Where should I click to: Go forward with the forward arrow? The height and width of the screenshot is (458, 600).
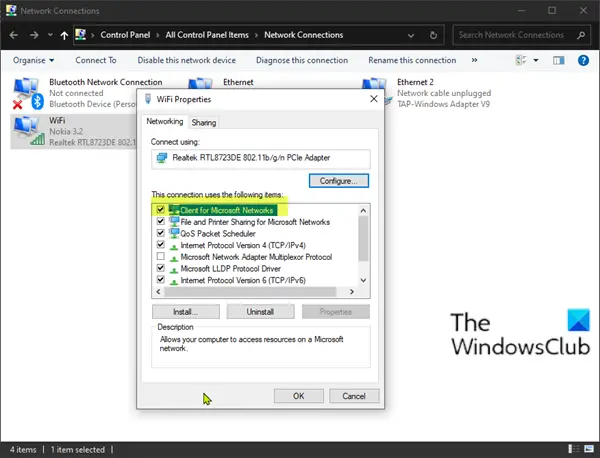click(x=34, y=35)
